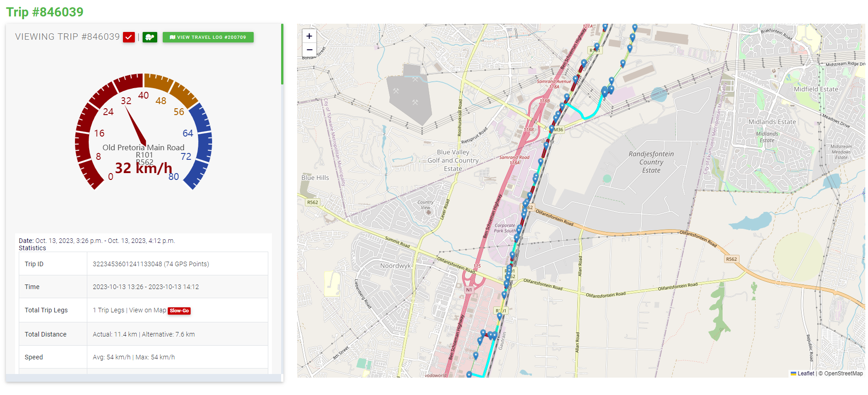This screenshot has width=868, height=395.
Task: Zoom out on the map
Action: point(309,50)
